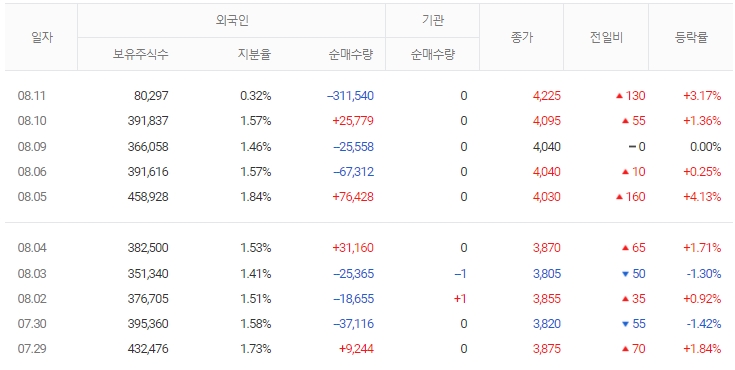
Task: Click holdings value 351,340
Action: [x=148, y=273]
